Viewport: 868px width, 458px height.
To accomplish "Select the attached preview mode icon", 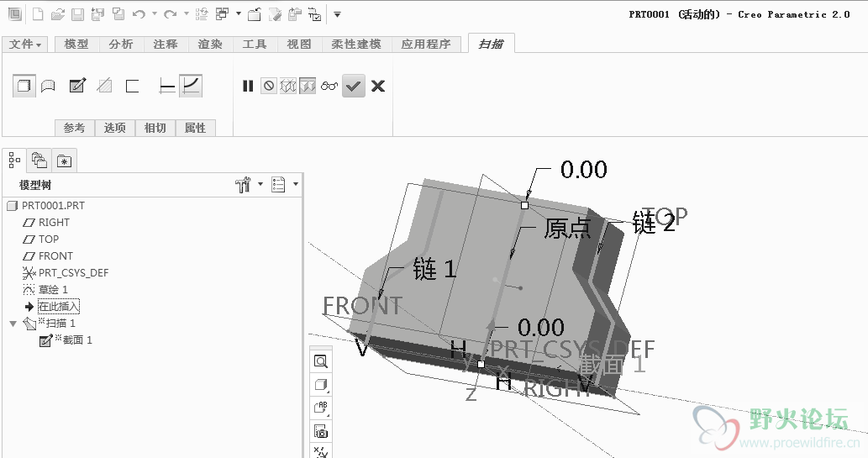I will (308, 86).
